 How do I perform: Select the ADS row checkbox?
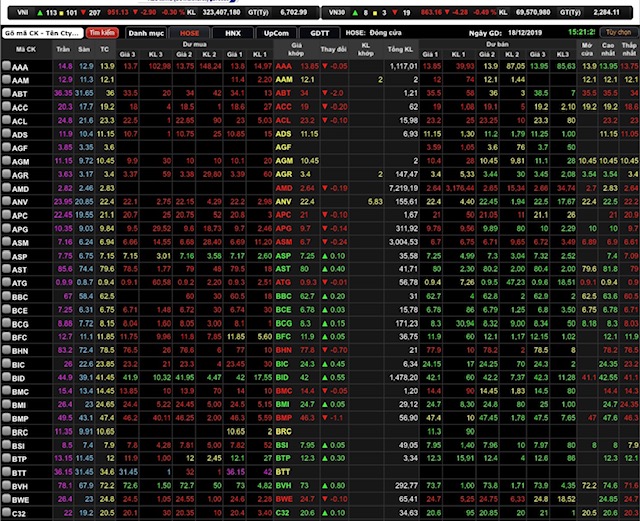pyautogui.click(x=6, y=133)
